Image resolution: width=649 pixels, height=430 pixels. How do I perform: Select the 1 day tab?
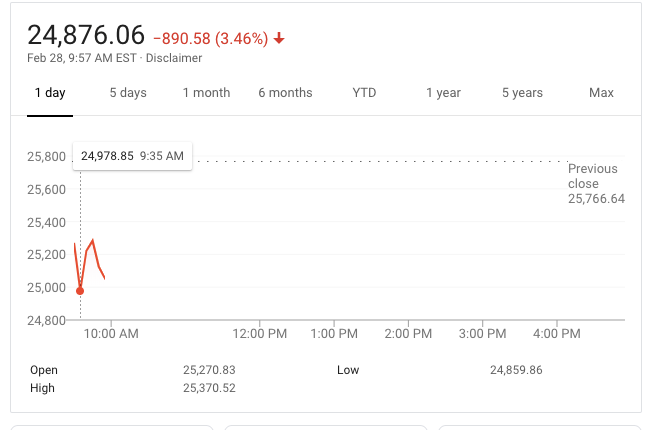point(50,93)
